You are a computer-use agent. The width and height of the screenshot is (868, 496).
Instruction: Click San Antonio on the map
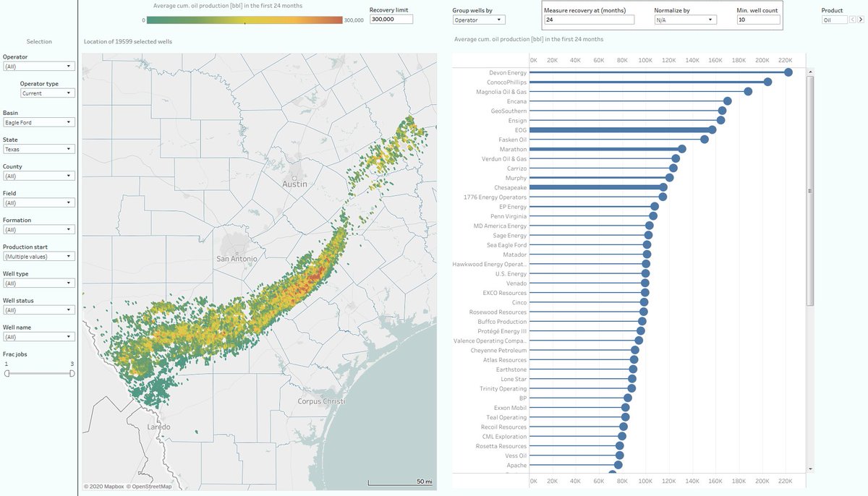pos(237,258)
